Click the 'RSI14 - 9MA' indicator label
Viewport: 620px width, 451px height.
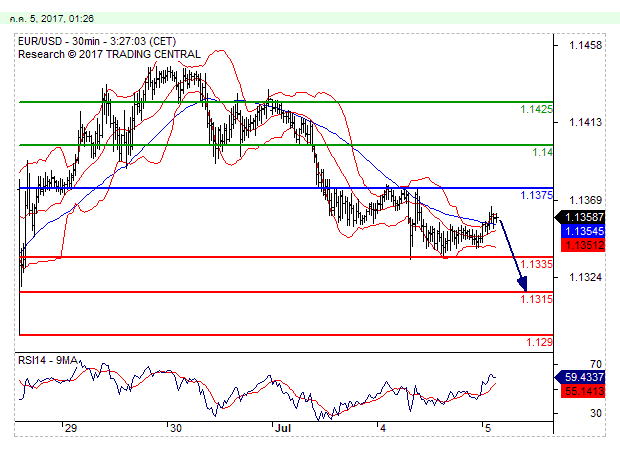point(48,360)
